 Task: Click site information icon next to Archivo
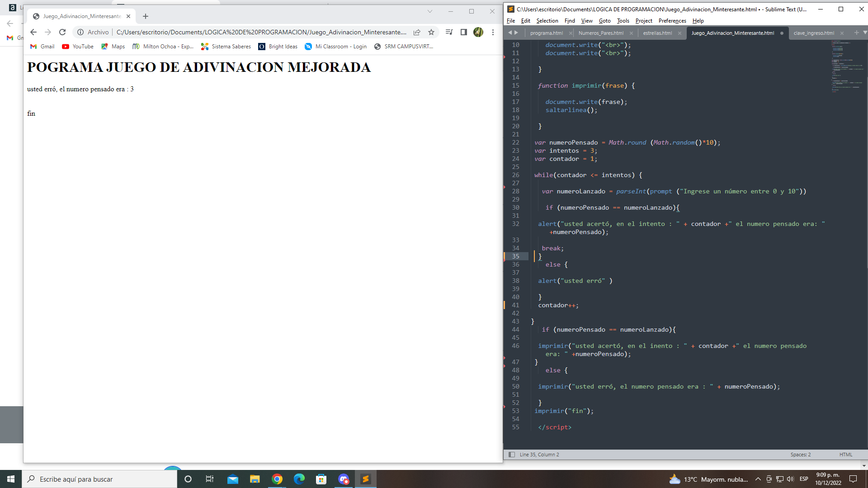click(80, 32)
